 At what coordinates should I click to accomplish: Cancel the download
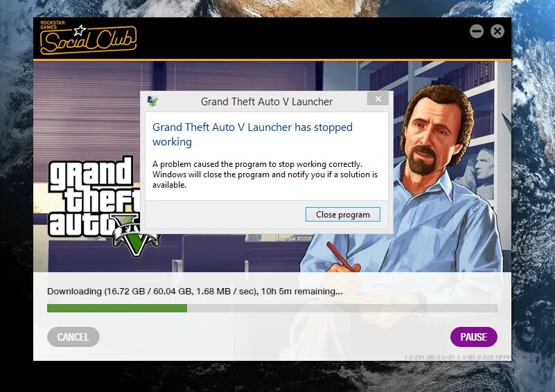coord(73,337)
